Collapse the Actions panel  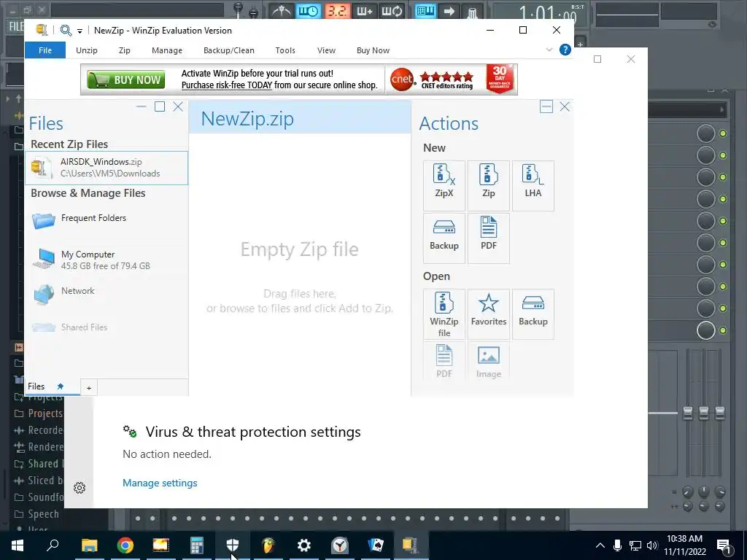pyautogui.click(x=546, y=106)
